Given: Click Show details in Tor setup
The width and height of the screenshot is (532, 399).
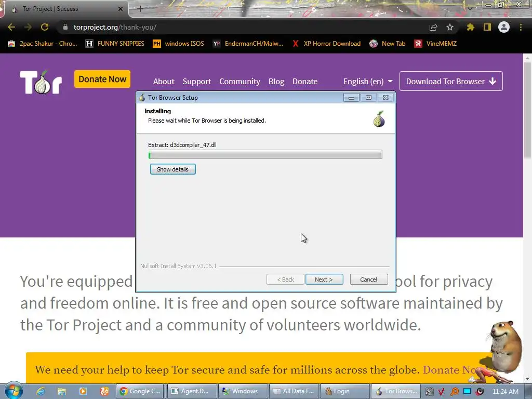Looking at the screenshot, I should [x=172, y=169].
